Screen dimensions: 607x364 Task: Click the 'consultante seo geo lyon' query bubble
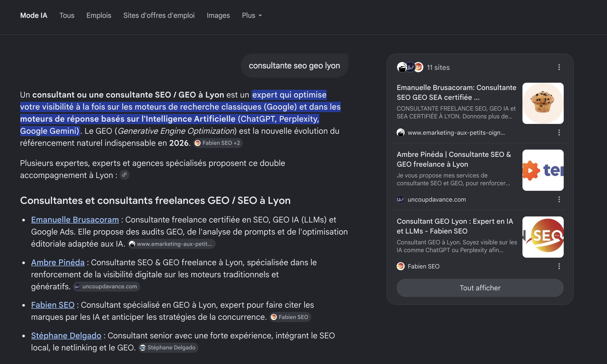(294, 66)
